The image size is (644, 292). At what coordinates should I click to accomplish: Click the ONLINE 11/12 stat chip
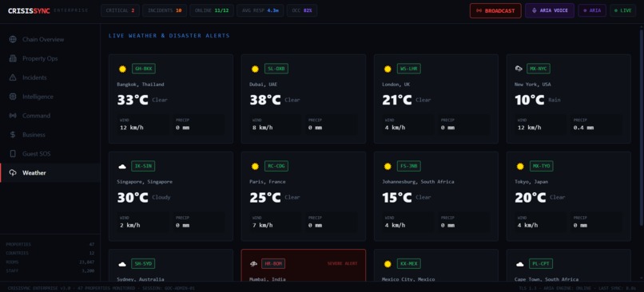[212, 10]
